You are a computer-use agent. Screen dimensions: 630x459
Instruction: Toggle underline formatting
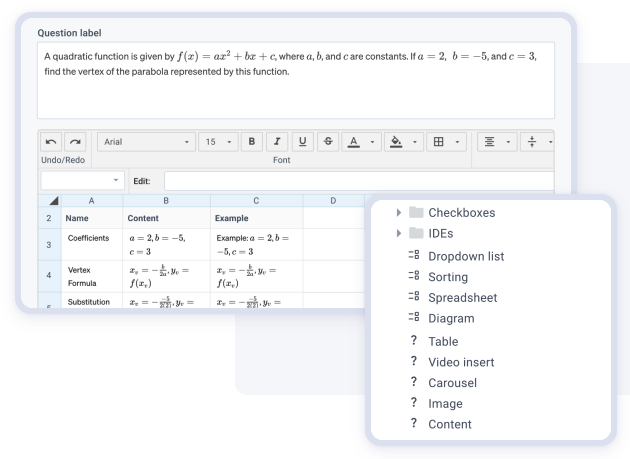pos(303,142)
